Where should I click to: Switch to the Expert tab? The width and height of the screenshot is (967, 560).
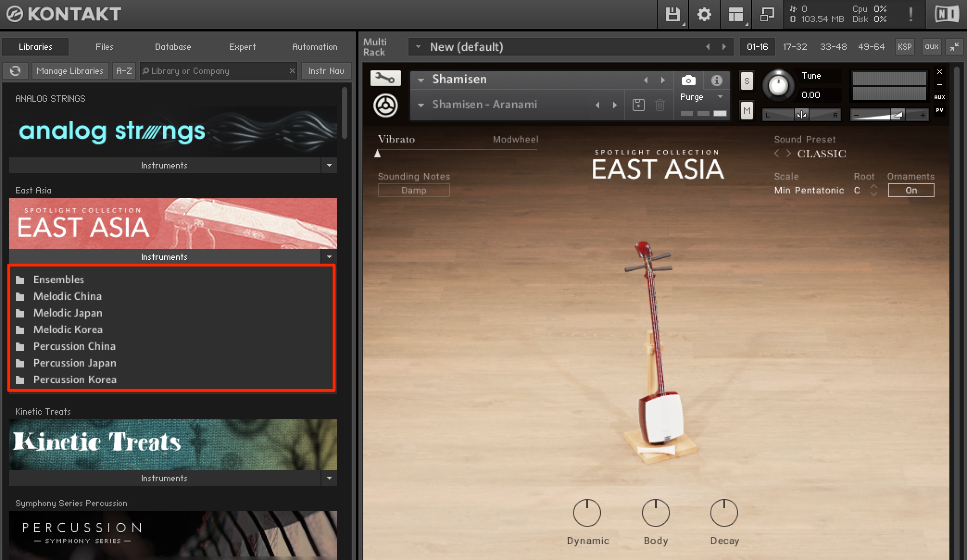pyautogui.click(x=242, y=47)
